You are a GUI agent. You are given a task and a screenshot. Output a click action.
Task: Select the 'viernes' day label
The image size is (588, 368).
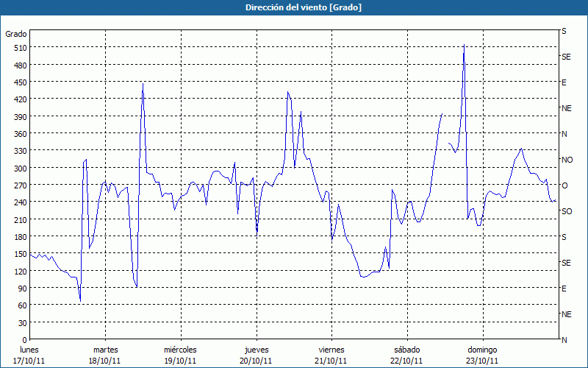tap(331, 350)
